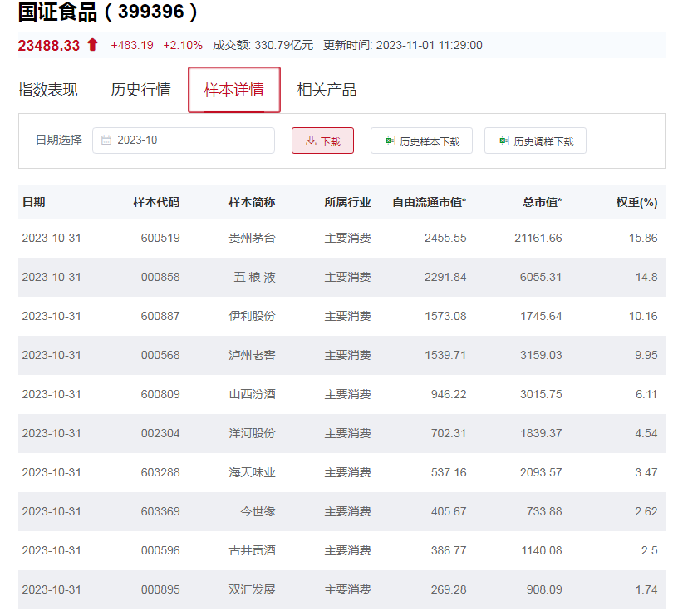Select the 样本详情 tab

(x=234, y=90)
